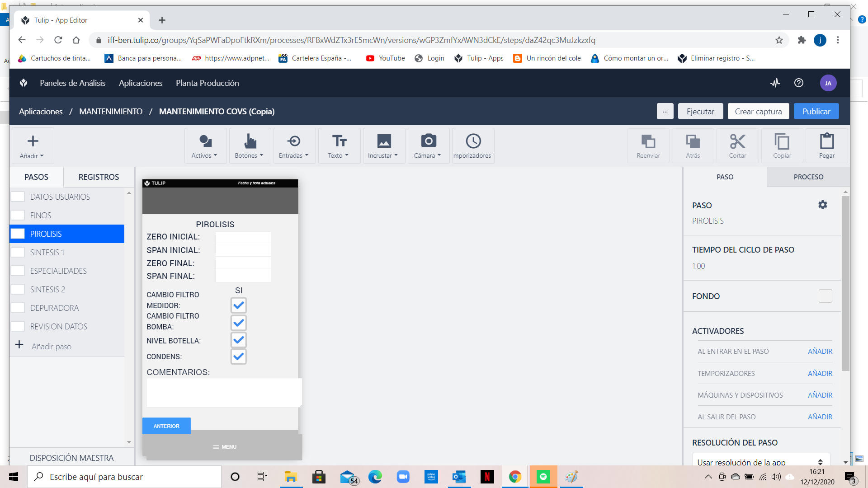Click AÑADIR next to TEMPORIZADORES
Viewport: 868px width, 488px height.
(820, 374)
